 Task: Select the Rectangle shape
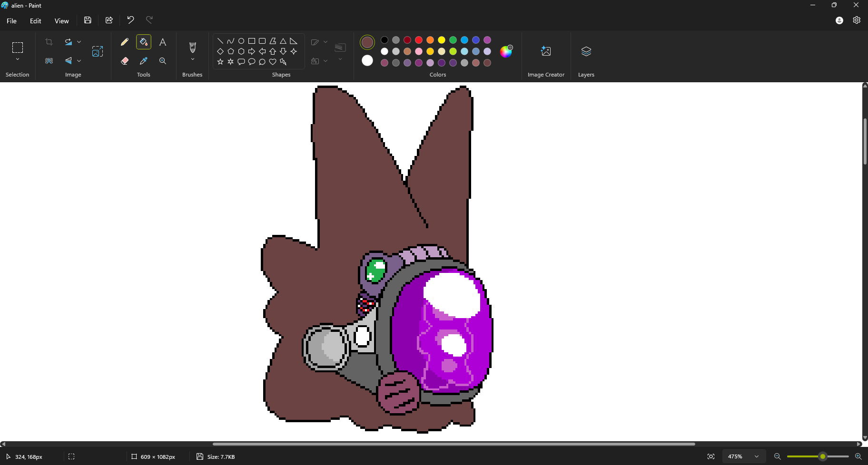[x=252, y=41]
